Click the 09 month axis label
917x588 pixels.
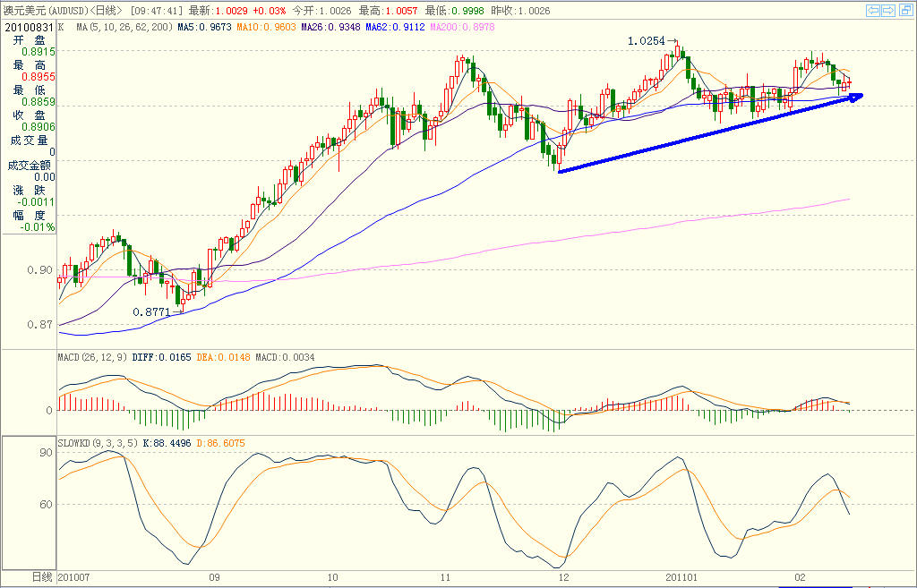click(x=215, y=577)
